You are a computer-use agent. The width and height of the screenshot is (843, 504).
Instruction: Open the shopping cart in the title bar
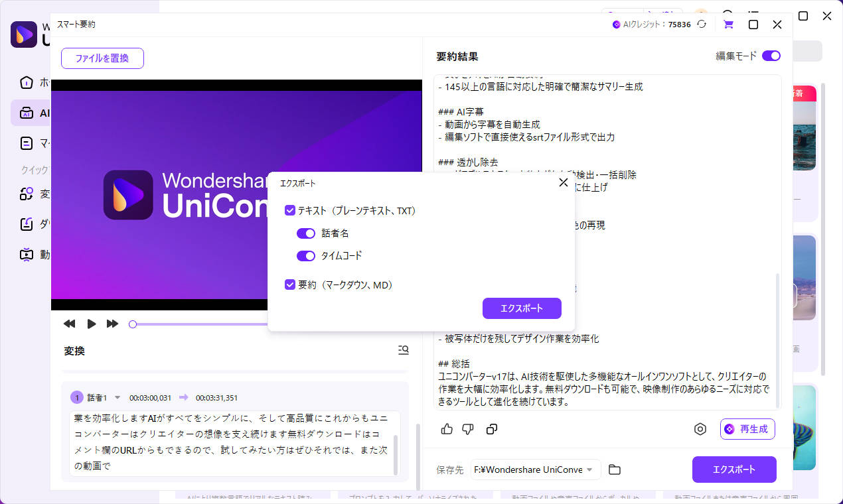pyautogui.click(x=728, y=24)
